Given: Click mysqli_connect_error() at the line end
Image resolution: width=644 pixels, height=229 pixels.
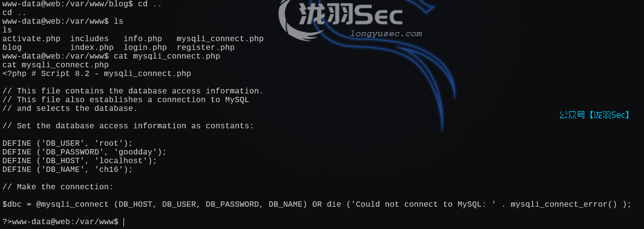Looking at the screenshot, I should pos(564,204).
